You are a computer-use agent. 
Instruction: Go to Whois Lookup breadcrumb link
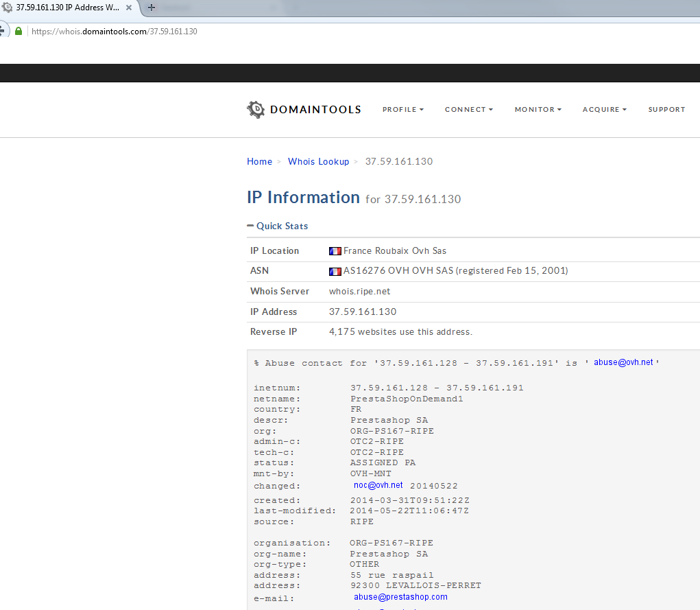tap(318, 161)
